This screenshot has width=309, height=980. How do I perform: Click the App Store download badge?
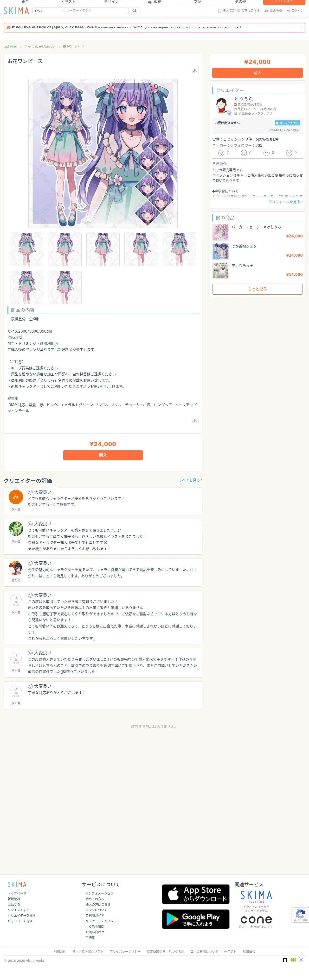point(196,894)
